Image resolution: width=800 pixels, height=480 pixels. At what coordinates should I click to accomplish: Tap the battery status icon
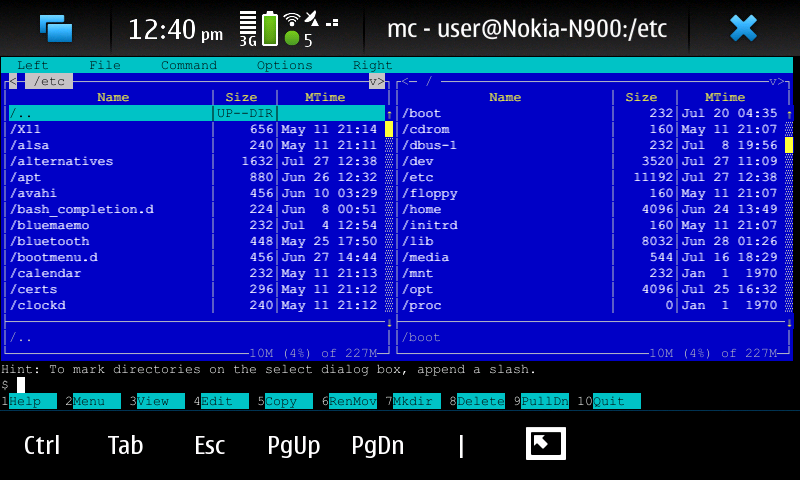tap(270, 28)
